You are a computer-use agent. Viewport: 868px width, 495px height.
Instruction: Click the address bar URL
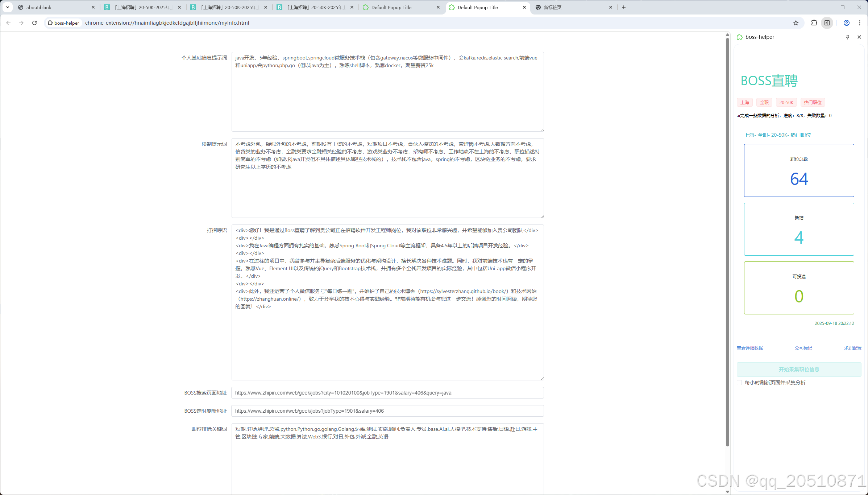167,23
